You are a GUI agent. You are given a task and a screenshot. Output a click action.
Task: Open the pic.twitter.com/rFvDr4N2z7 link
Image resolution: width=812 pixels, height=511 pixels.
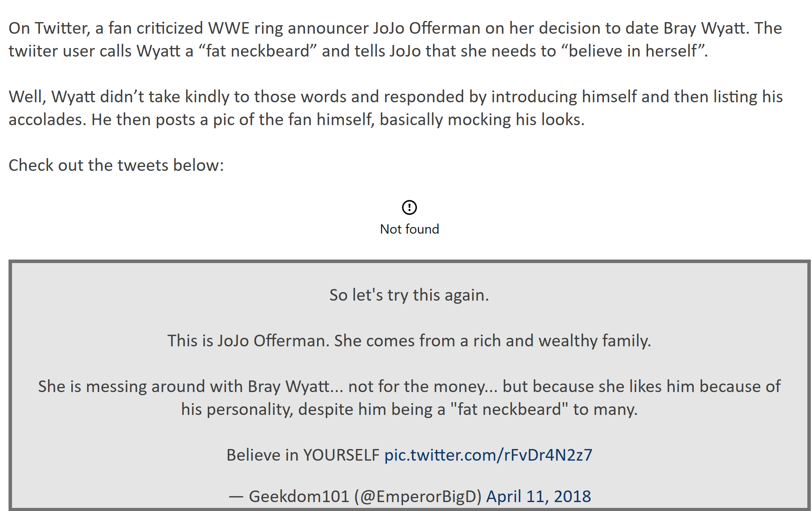(x=488, y=455)
